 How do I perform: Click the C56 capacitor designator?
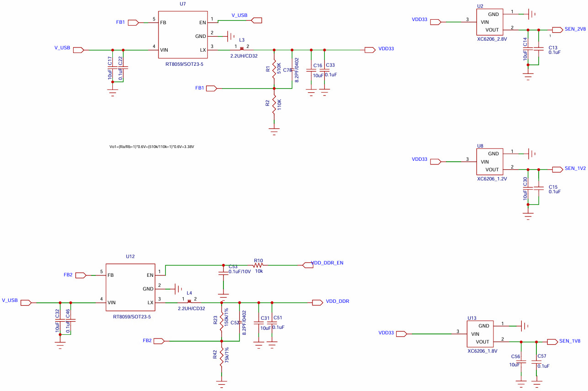coord(516,356)
